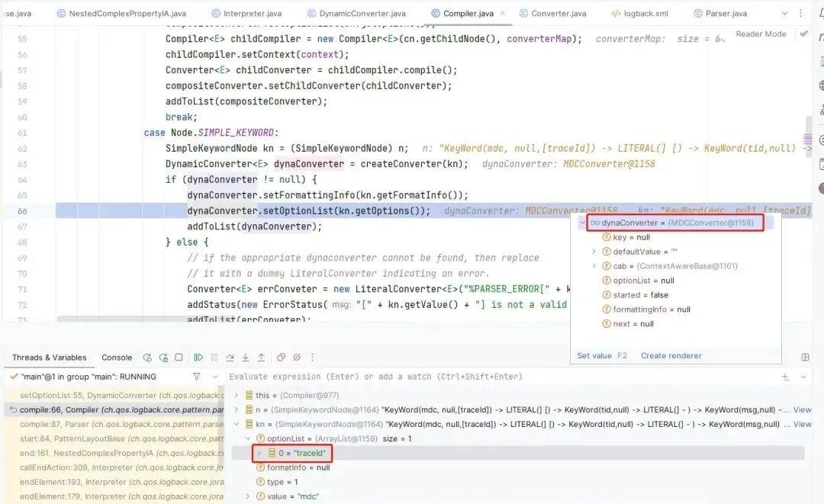This screenshot has width=824, height=504.
Task: Select compile:66 Compiler stack frame
Action: pos(114,409)
